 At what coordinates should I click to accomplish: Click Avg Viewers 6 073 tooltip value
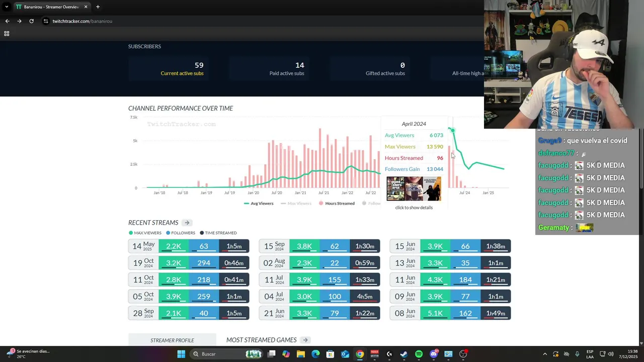coord(436,135)
